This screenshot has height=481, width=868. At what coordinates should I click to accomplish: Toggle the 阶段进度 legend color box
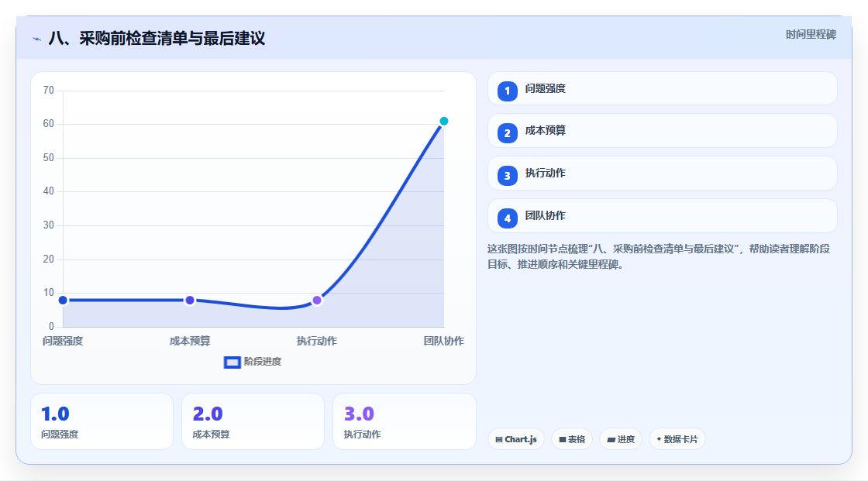pos(232,362)
